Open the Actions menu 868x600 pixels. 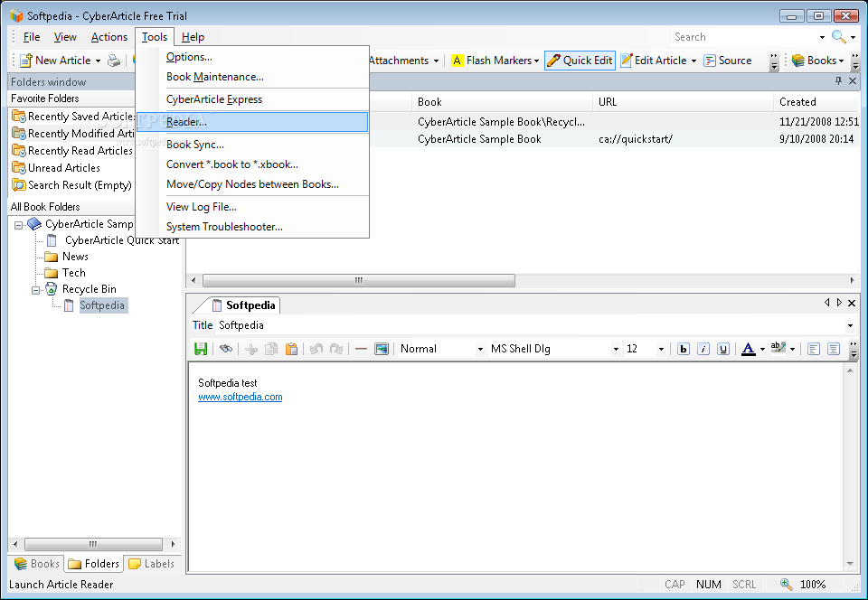pos(109,37)
